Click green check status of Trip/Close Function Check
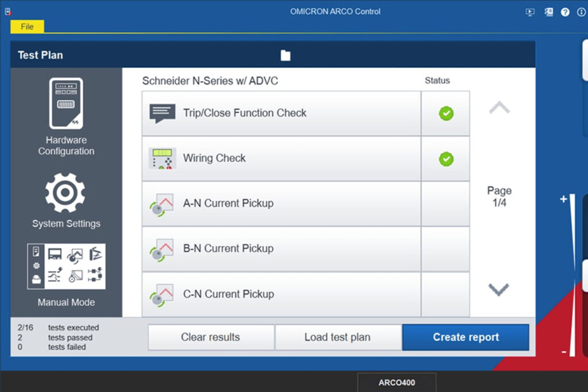Screen dimensions: 588x392 [x=446, y=113]
